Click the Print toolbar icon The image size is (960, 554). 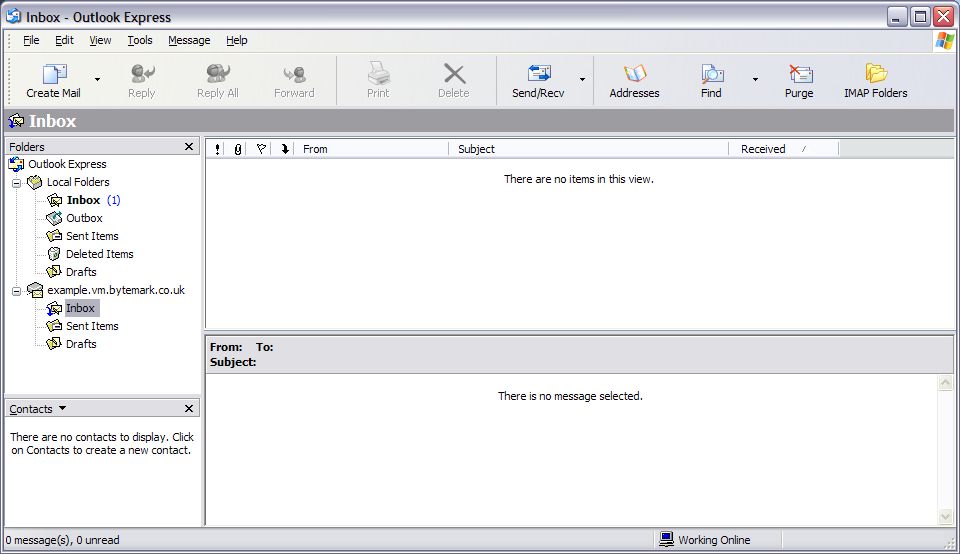click(x=378, y=74)
